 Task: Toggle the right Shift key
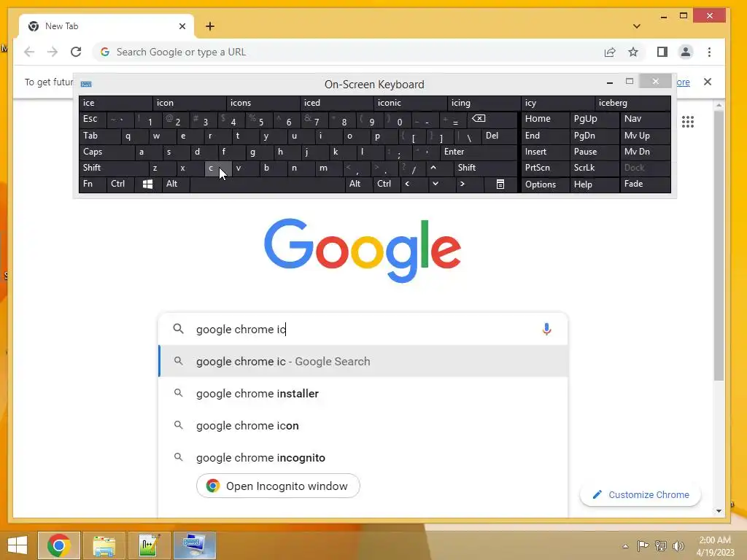[485, 168]
